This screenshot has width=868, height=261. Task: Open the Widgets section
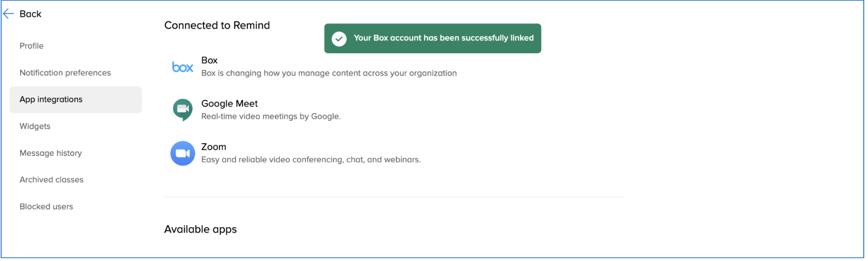coord(35,127)
